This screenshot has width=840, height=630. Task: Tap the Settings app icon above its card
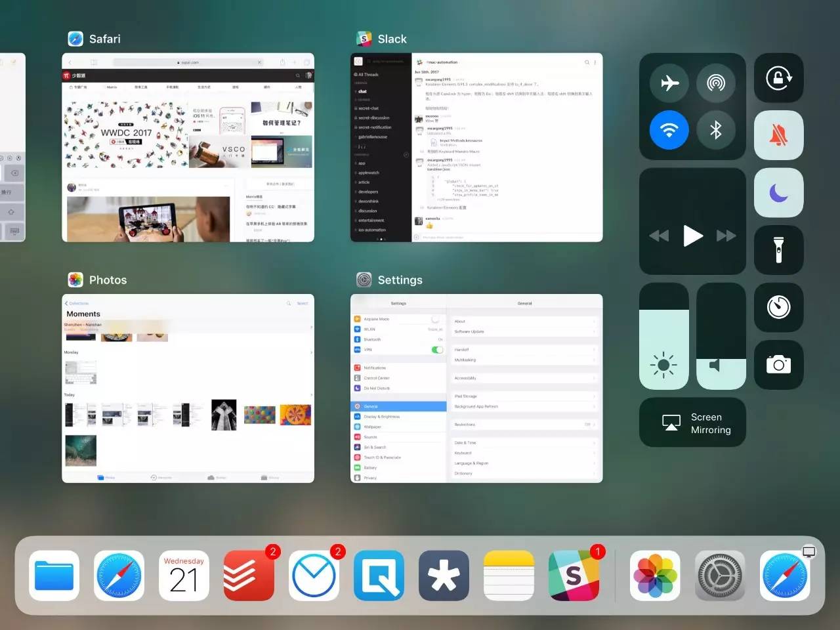coord(364,280)
